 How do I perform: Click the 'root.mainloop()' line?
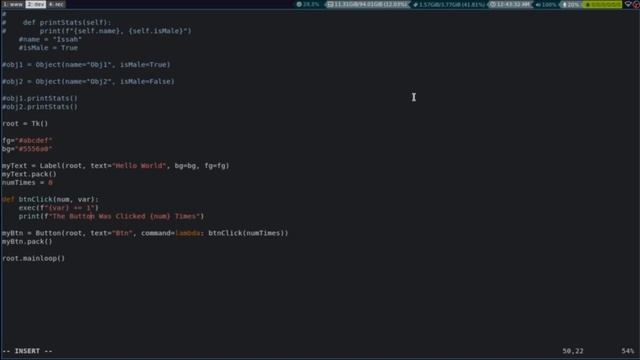[x=33, y=258]
